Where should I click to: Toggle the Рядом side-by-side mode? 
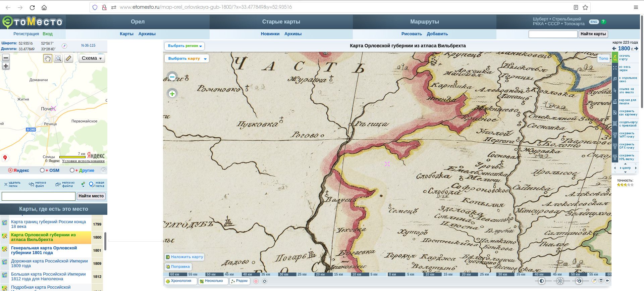point(239,281)
